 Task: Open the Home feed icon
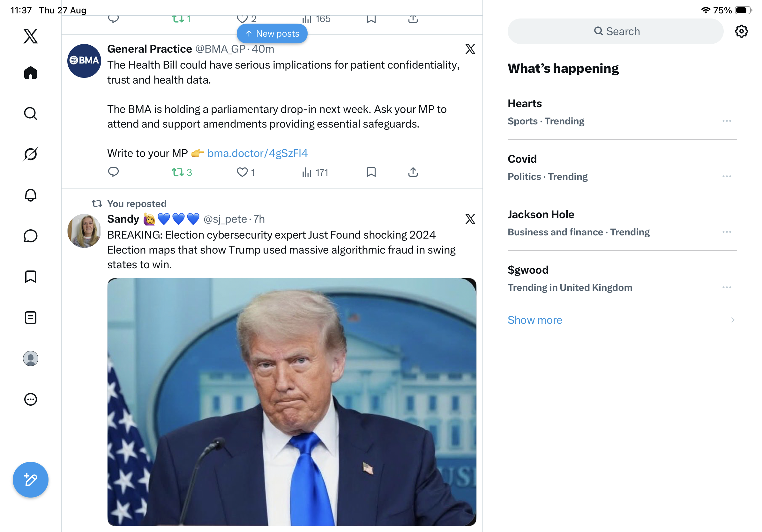pyautogui.click(x=31, y=73)
